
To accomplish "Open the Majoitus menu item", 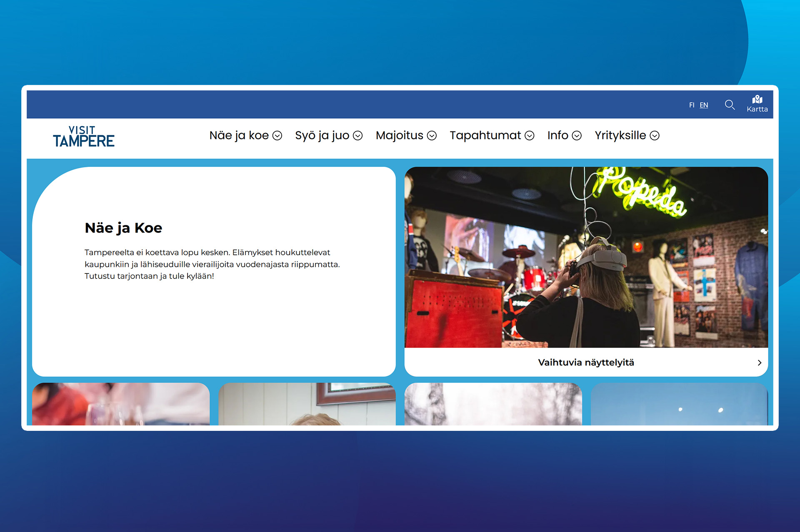I will click(399, 135).
